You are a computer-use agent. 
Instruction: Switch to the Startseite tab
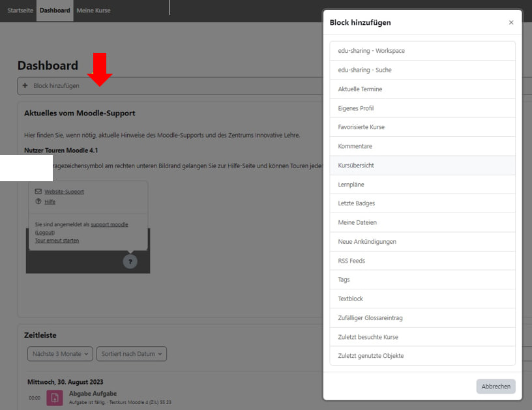tap(20, 11)
